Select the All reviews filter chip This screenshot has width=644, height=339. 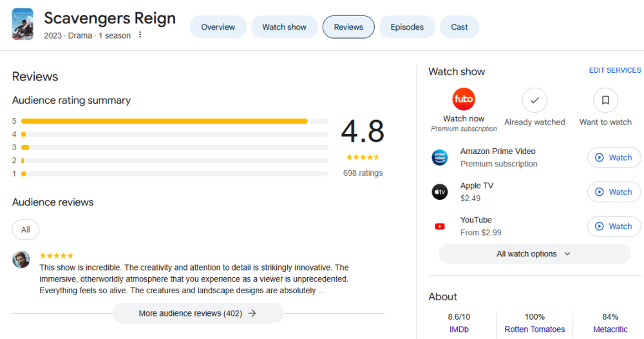[26, 229]
